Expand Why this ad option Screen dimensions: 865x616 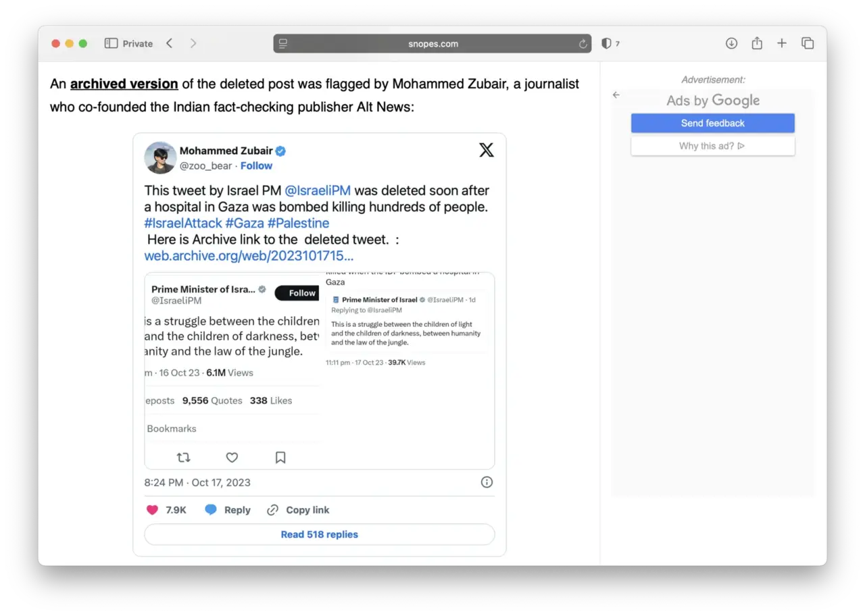712,146
